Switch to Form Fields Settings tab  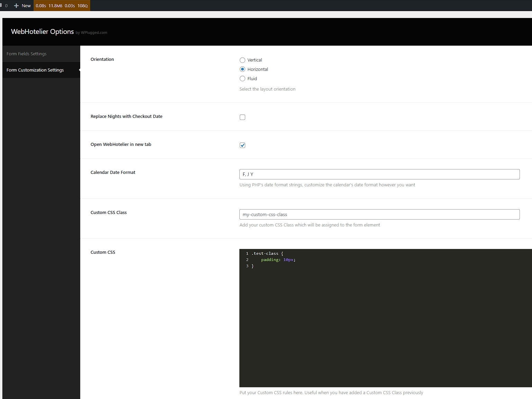(26, 54)
